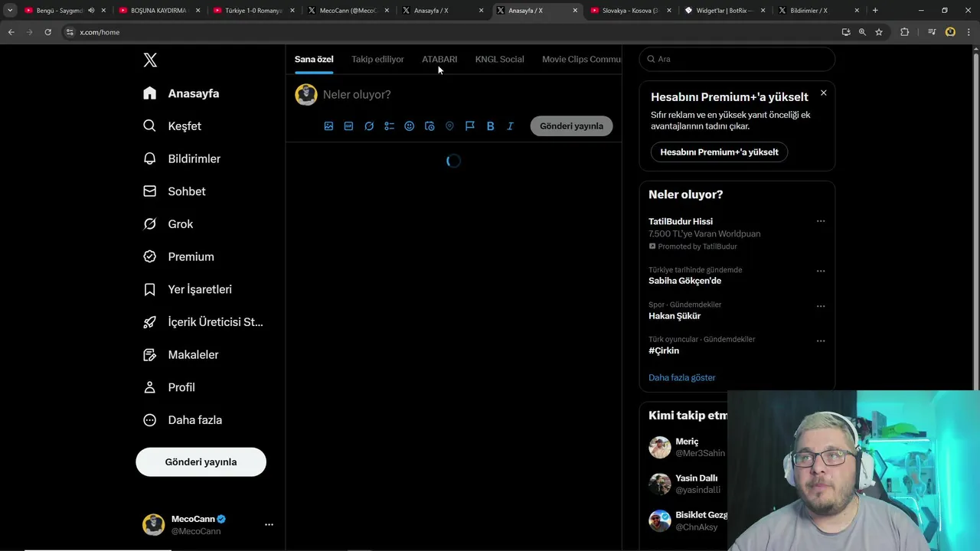Viewport: 980px width, 551px height.
Task: Go back in browser history
Action: [11, 32]
